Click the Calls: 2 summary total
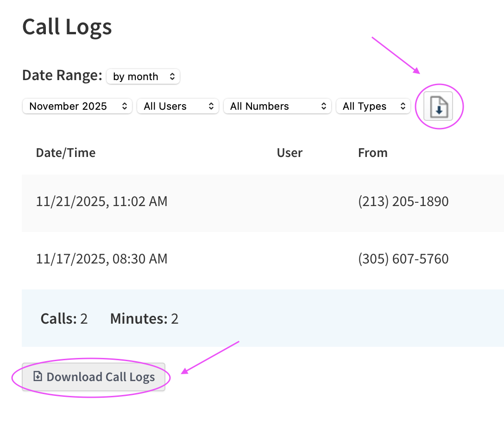Screen dimensions: 504x426 tap(64, 319)
